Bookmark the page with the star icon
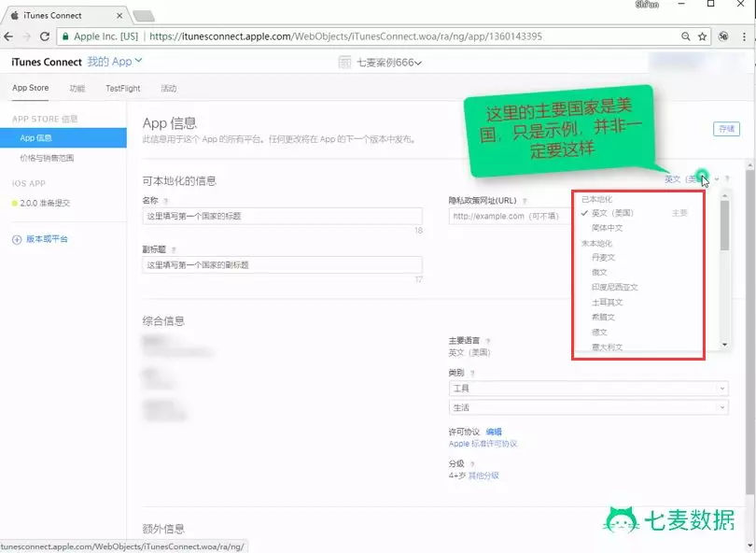Viewport: 756px width, 553px height. click(x=701, y=36)
